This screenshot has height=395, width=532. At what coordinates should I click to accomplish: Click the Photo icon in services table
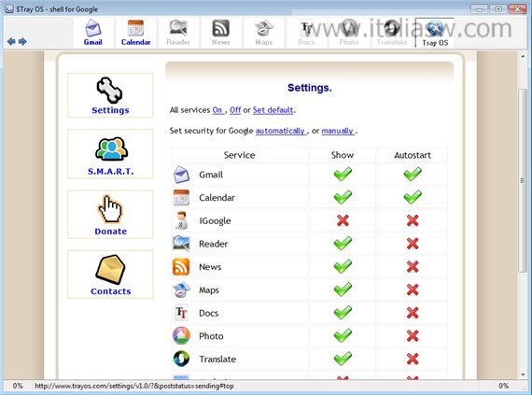[x=181, y=335]
